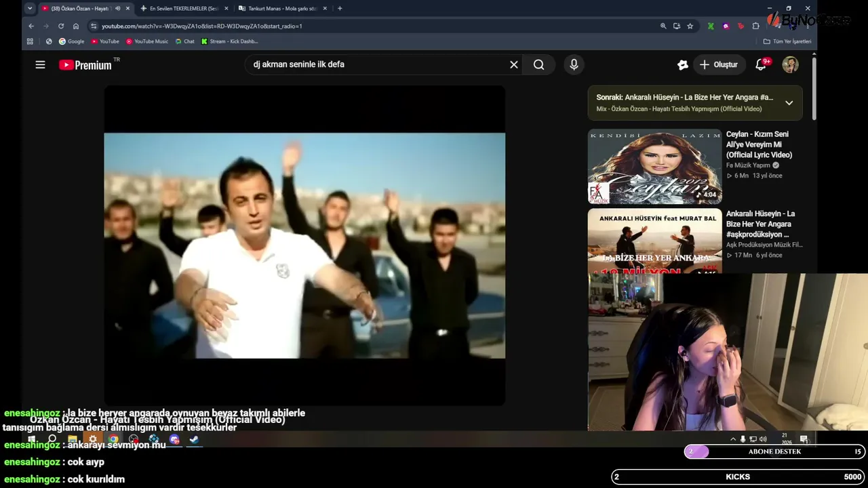Expand the Sonraki mix playlist panel
The image size is (868, 488).
coord(789,103)
